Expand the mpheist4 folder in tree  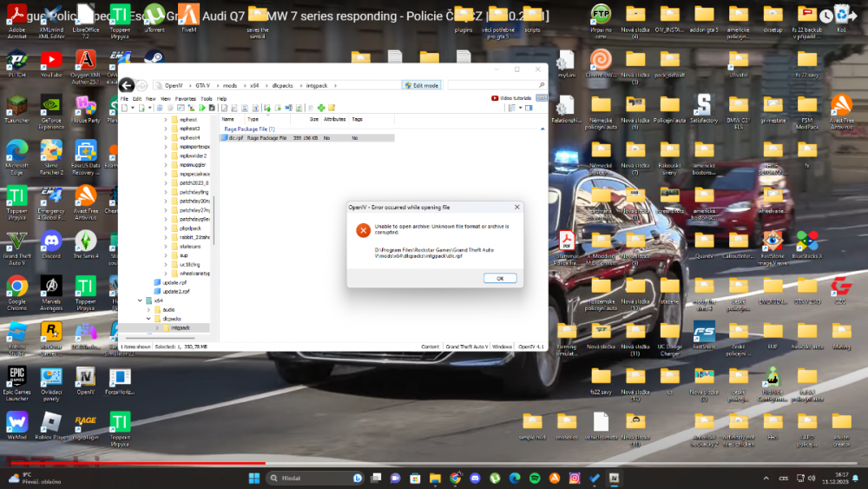tap(166, 137)
